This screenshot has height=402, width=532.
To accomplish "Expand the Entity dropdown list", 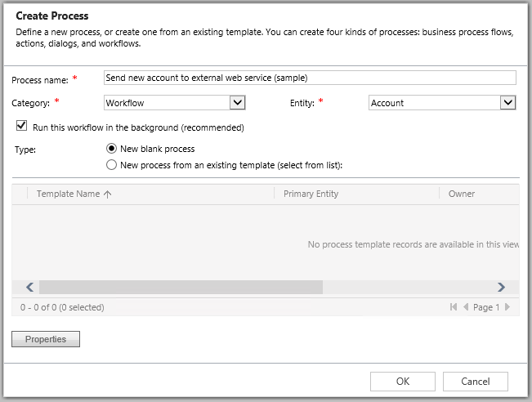I will pyautogui.click(x=507, y=103).
